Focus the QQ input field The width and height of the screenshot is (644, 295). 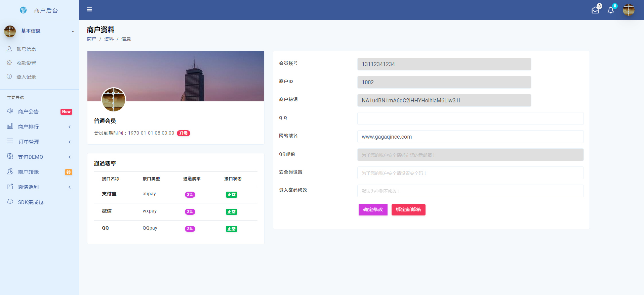[x=470, y=118]
